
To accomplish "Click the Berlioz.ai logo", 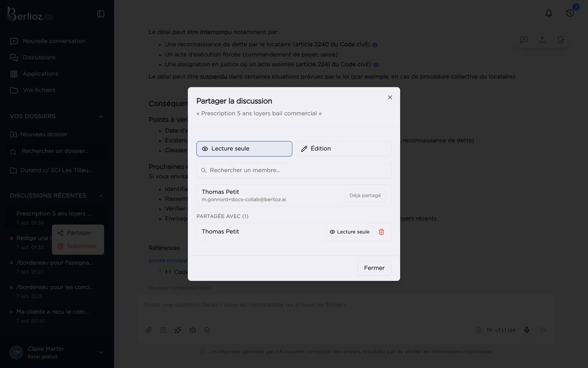I will pyautogui.click(x=30, y=14).
